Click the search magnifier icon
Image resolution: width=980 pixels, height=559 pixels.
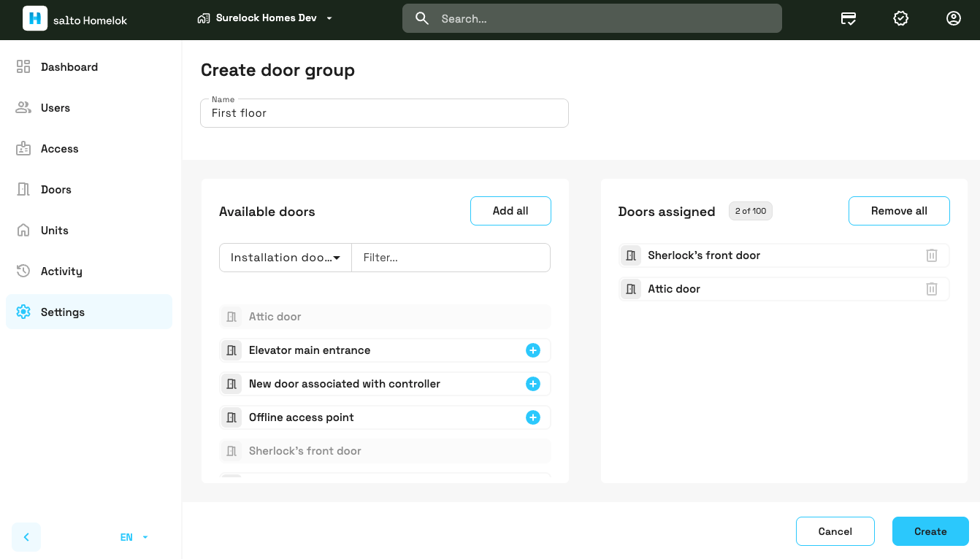click(422, 18)
